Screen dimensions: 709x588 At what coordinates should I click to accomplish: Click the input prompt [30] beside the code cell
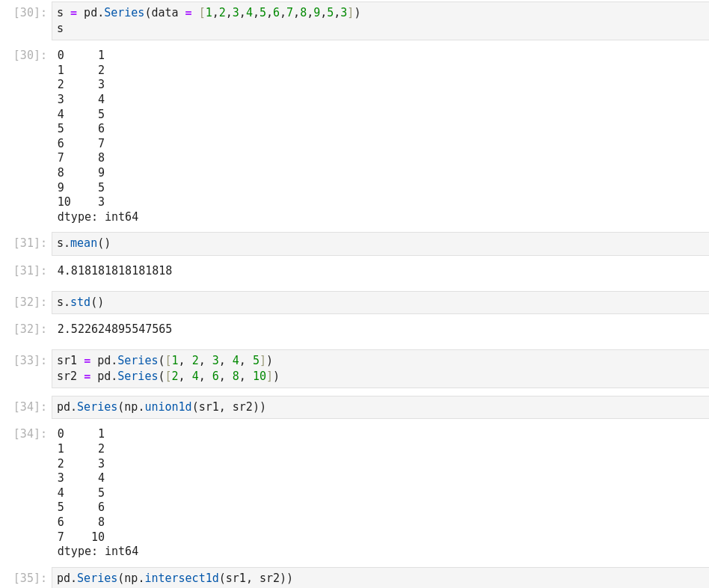click(x=30, y=13)
